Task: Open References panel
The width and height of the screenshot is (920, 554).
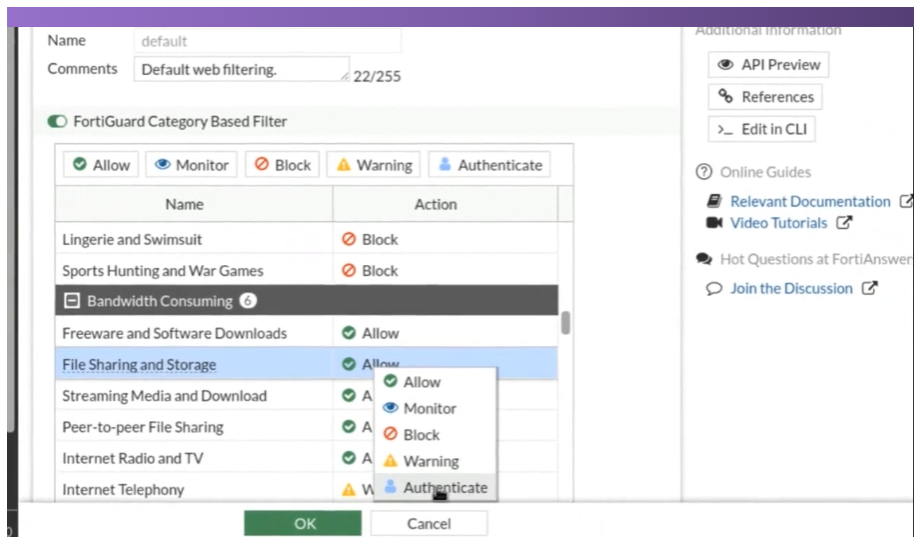Action: pos(765,97)
